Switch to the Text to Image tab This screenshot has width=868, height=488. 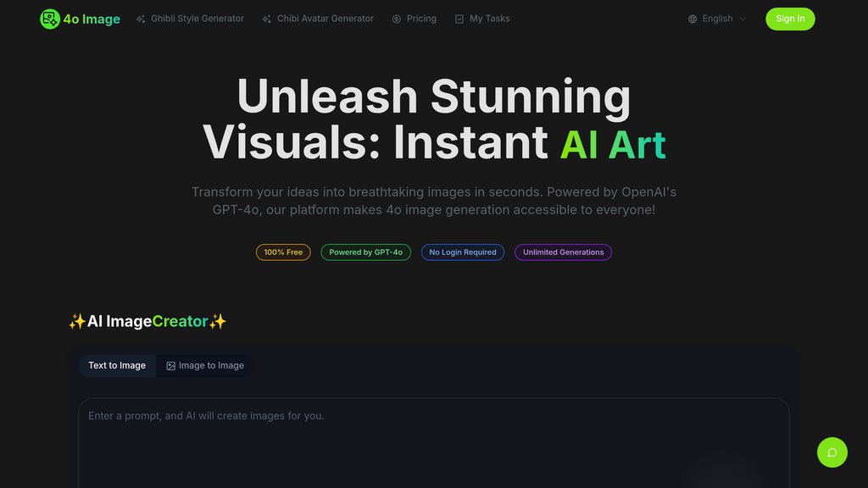[117, 366]
